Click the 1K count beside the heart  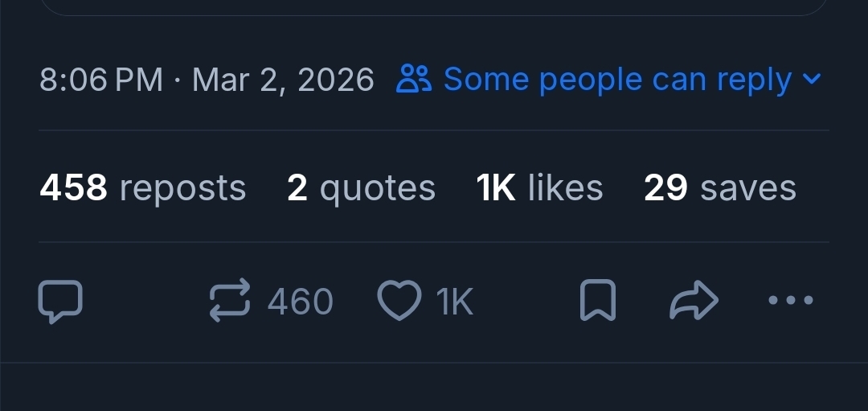tap(455, 302)
